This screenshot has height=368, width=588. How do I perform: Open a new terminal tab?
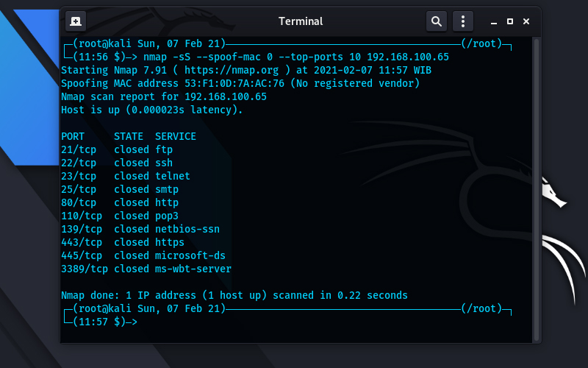pos(76,21)
